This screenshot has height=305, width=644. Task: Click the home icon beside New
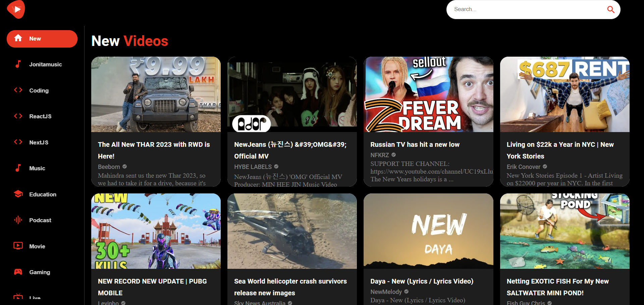pos(18,38)
